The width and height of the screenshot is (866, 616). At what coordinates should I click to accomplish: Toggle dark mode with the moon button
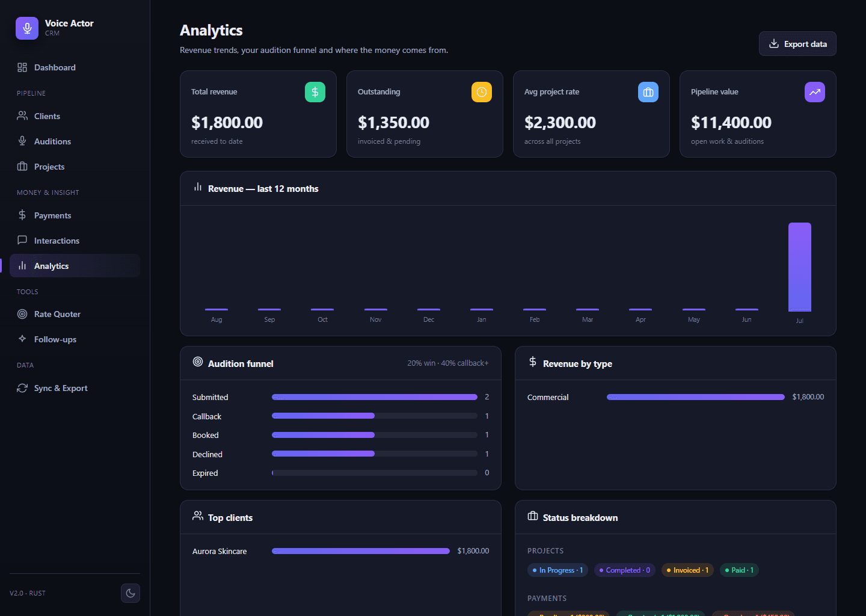pos(131,593)
